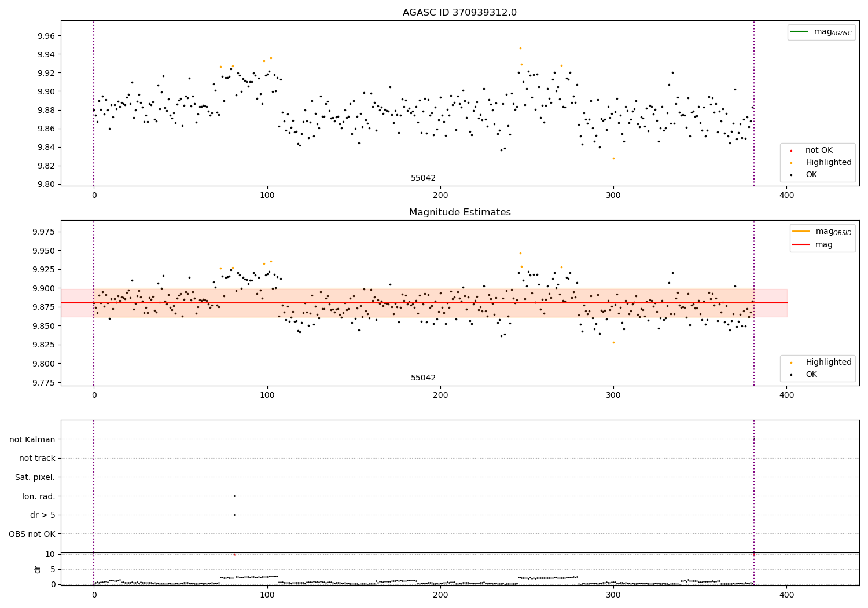
Task: Click the 9.775 y-axis tick
Action: point(44,383)
